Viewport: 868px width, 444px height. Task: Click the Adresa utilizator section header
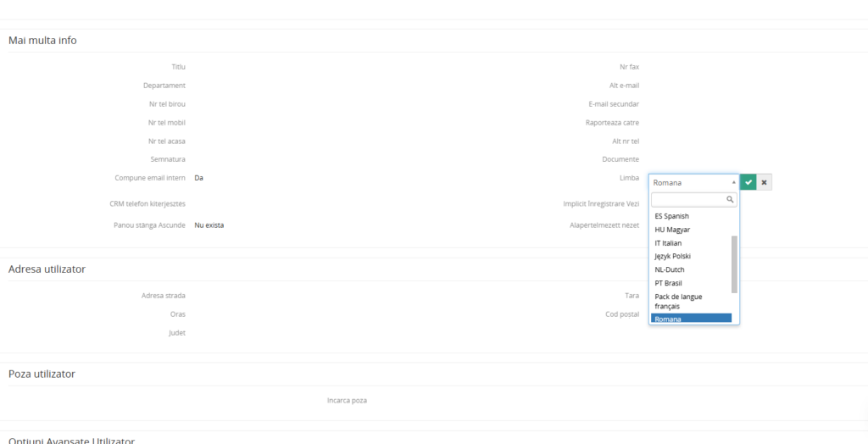(47, 269)
